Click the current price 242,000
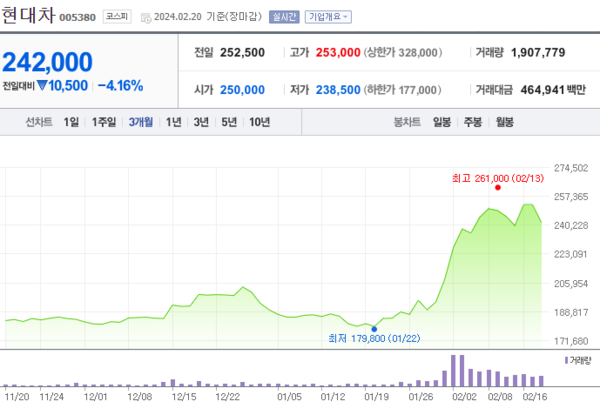This screenshot has width=600, height=415. tap(47, 62)
